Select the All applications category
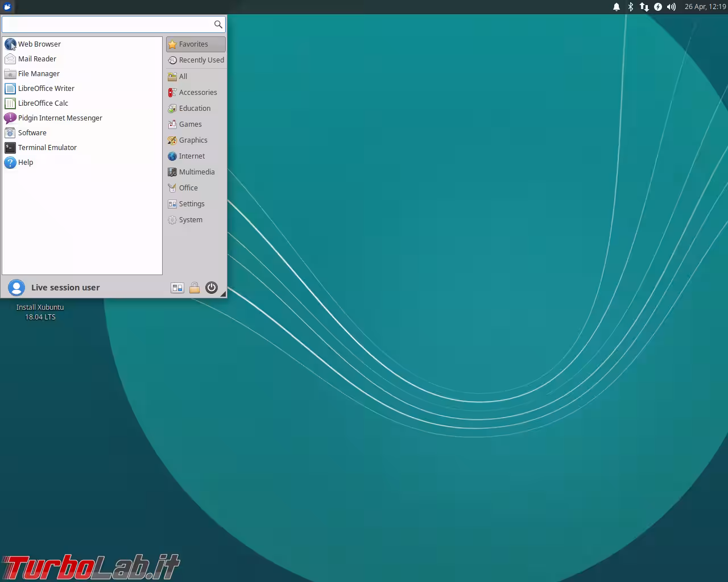This screenshot has height=582, width=728. coord(183,76)
